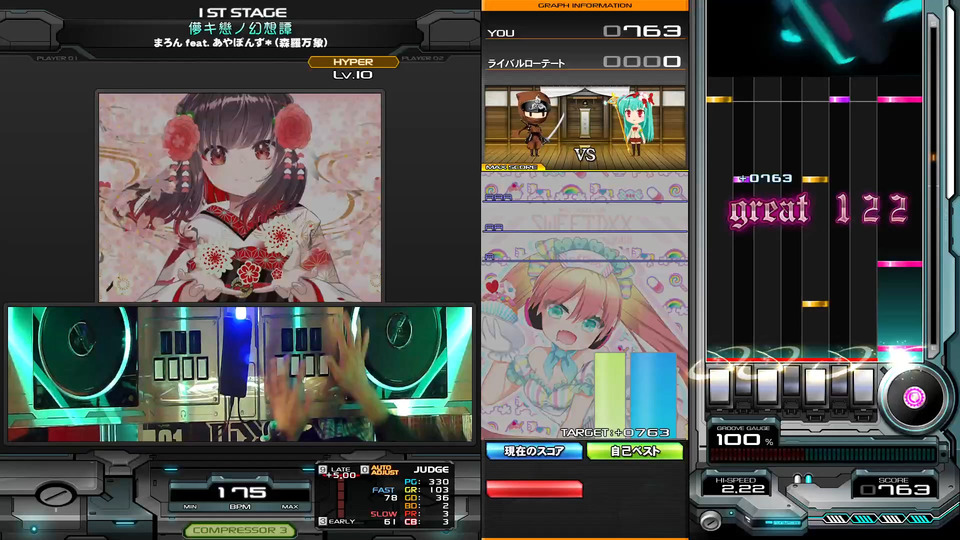Click the AUTO ADJUST label

pos(384,470)
